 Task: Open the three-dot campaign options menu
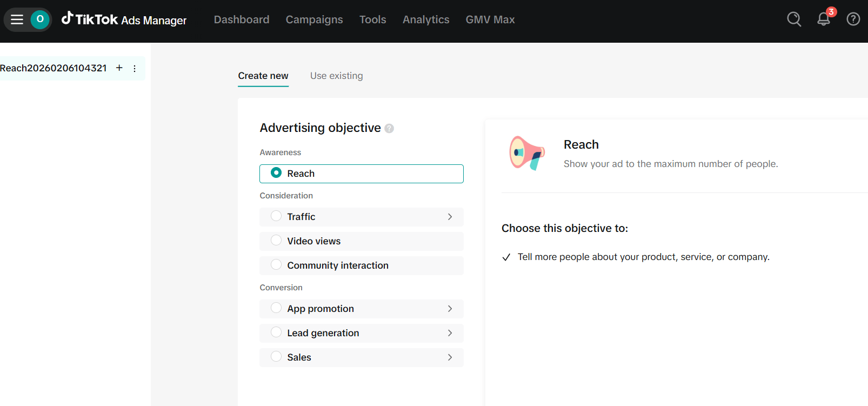click(x=135, y=69)
